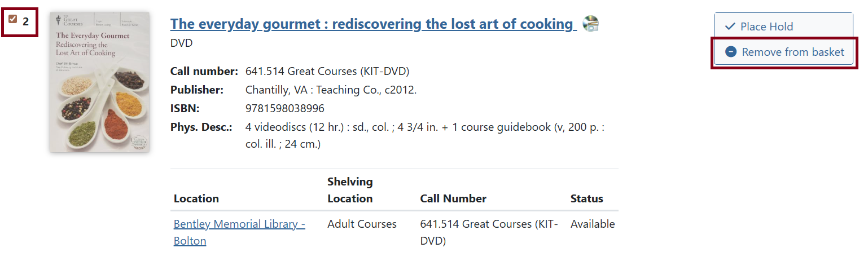The width and height of the screenshot is (868, 261).
Task: Click the Location column header
Action: pyautogui.click(x=196, y=198)
